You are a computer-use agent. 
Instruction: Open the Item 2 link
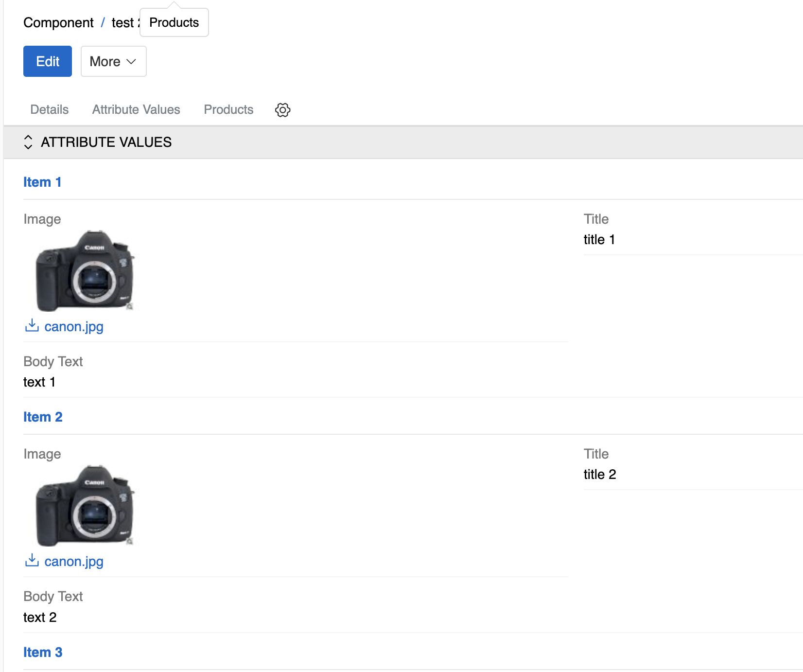point(43,417)
